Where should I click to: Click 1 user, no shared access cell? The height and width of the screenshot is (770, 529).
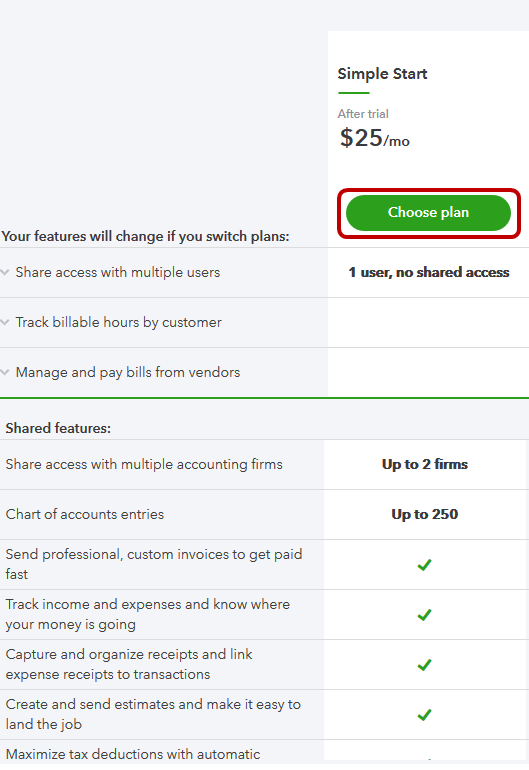click(x=429, y=272)
